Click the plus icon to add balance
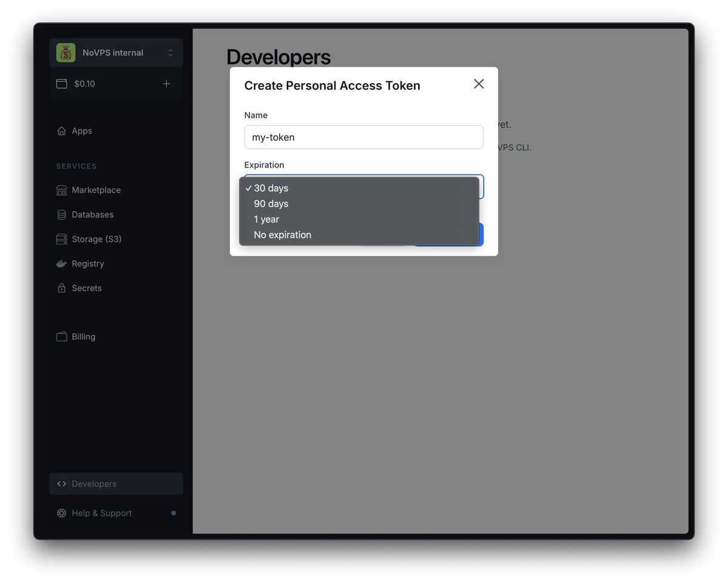The height and width of the screenshot is (584, 728). 166,84
